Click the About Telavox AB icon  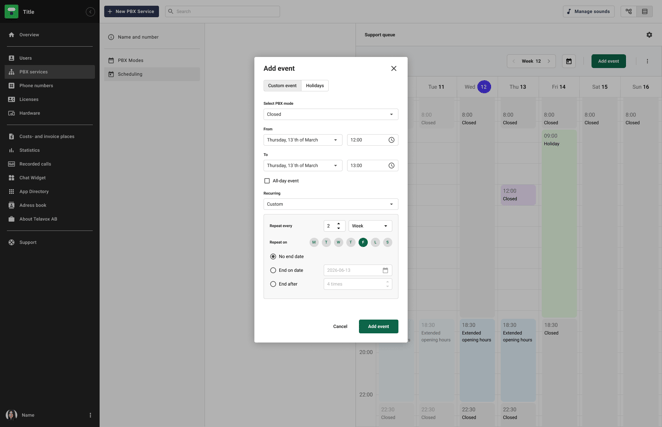(x=11, y=219)
